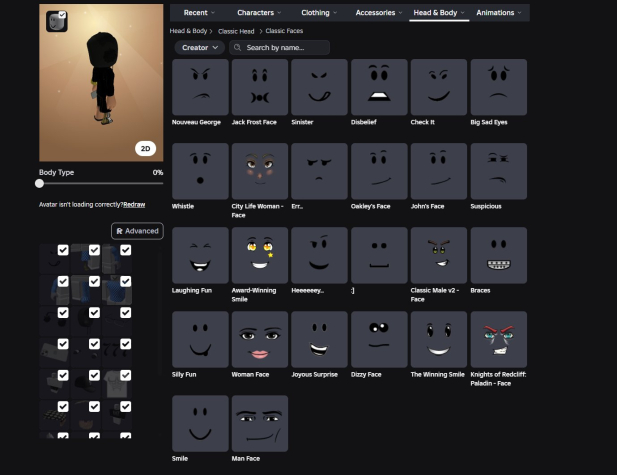The image size is (617, 475).
Task: Choose the Dizzy Face item
Action: [x=379, y=339]
